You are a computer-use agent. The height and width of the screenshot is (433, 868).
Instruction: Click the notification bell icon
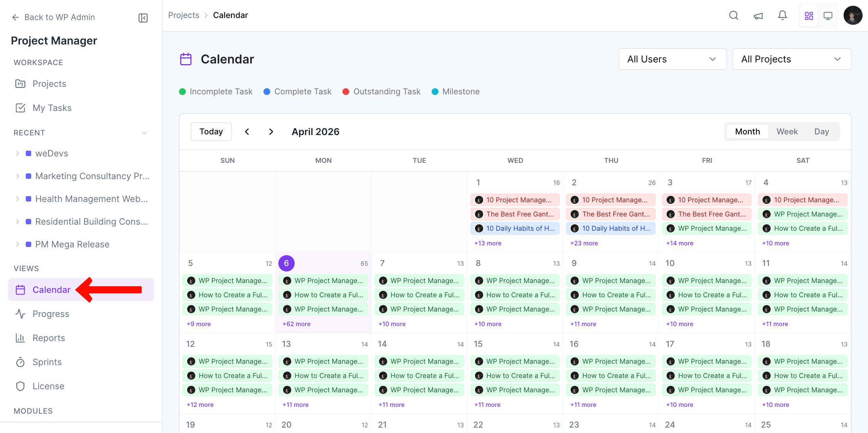pyautogui.click(x=782, y=15)
